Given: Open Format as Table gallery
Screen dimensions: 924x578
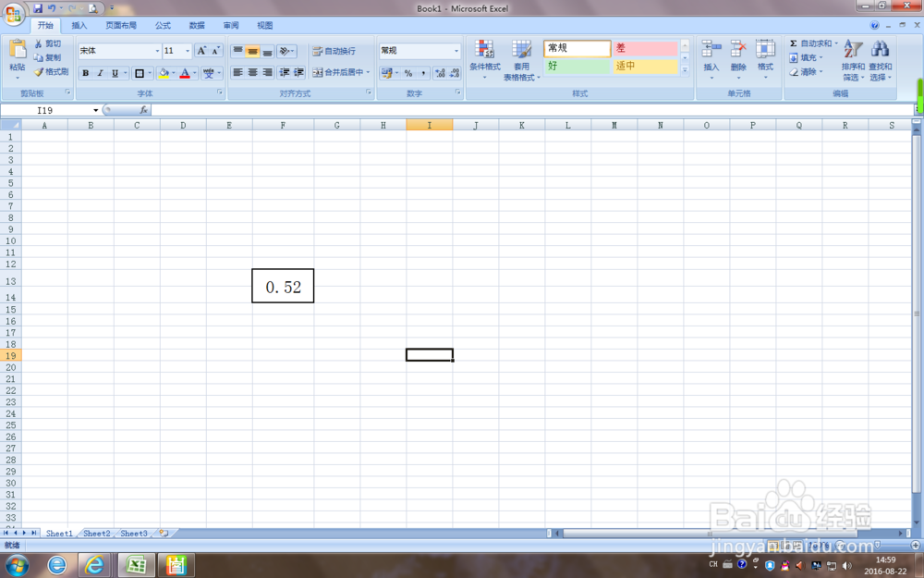Looking at the screenshot, I should pos(521,60).
